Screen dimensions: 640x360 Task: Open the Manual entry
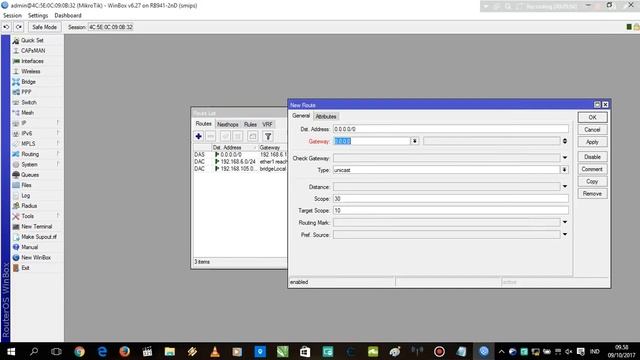pyautogui.click(x=29, y=247)
